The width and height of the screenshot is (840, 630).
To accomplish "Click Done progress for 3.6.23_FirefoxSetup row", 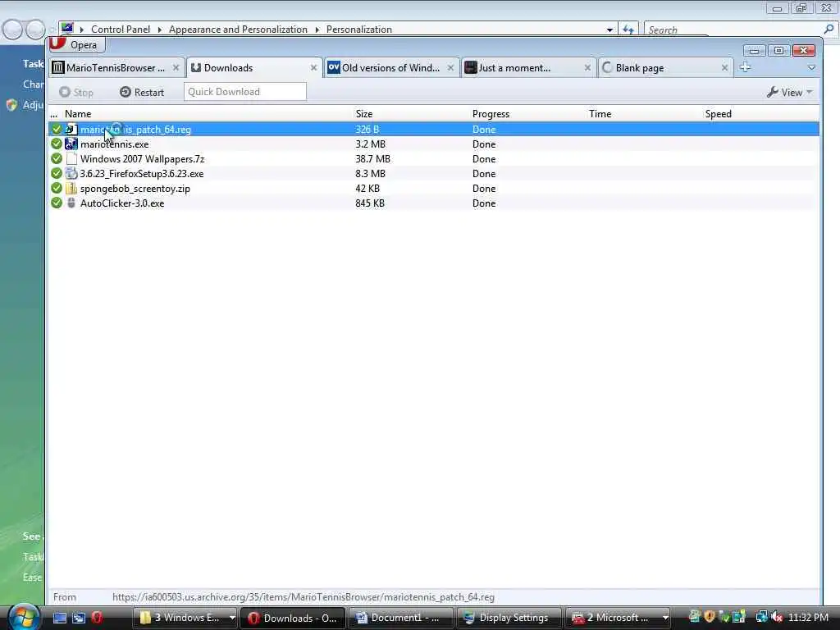I will pos(484,174).
